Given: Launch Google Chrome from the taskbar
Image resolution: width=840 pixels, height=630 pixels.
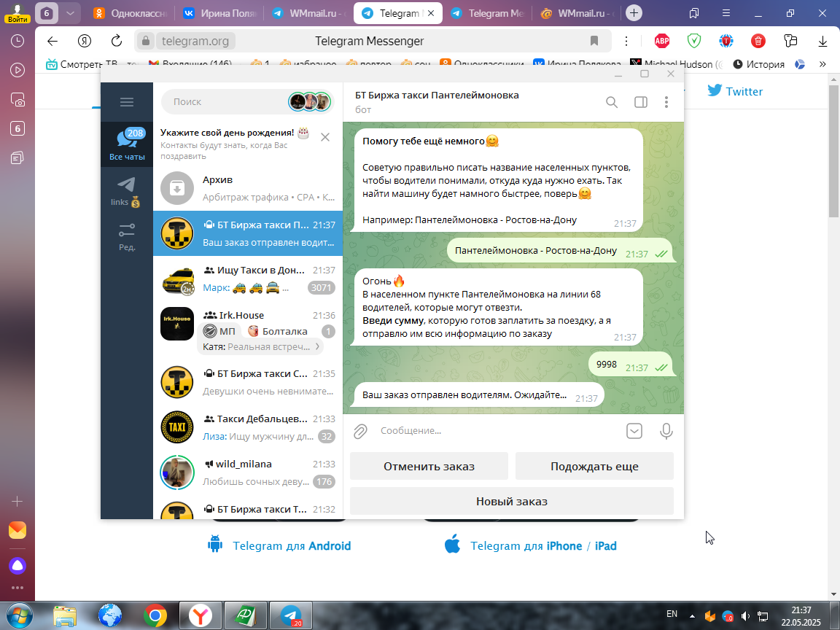Looking at the screenshot, I should (x=155, y=615).
